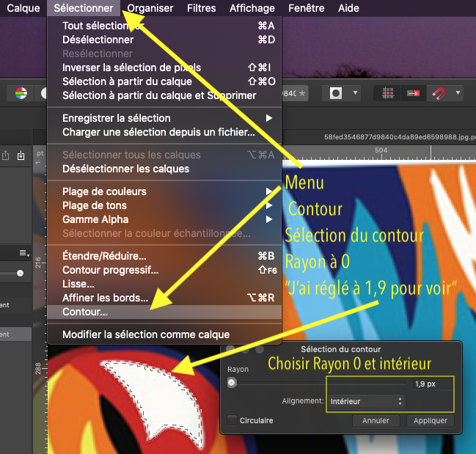Click the Appliquer button
This screenshot has width=476, height=454.
coord(431,420)
